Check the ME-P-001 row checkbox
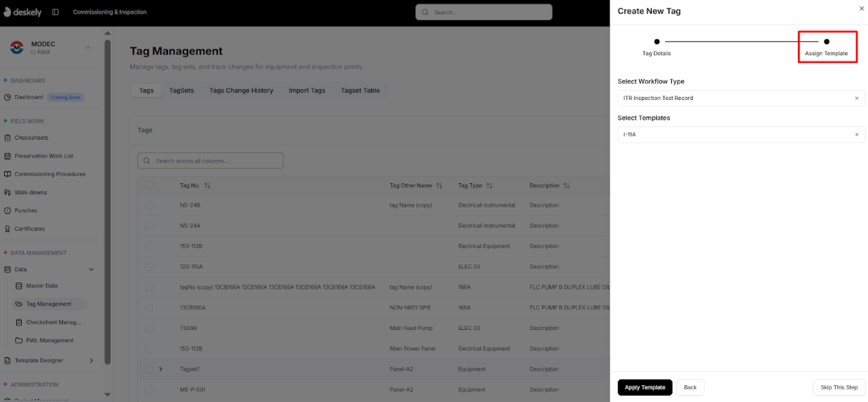Screen dimensions: 868x402 (148, 390)
